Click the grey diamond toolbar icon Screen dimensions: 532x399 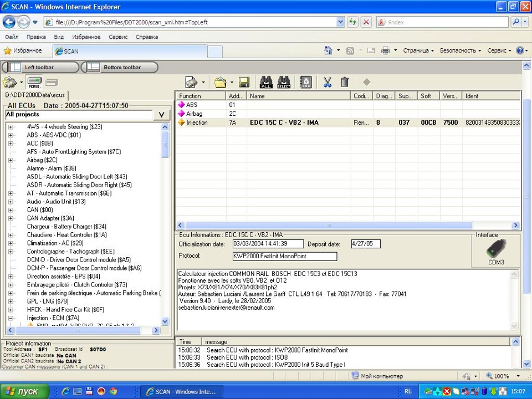tap(366, 82)
